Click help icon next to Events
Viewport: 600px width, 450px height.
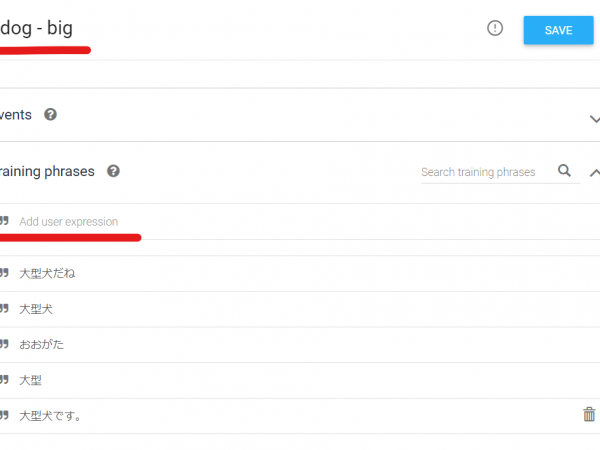[51, 114]
